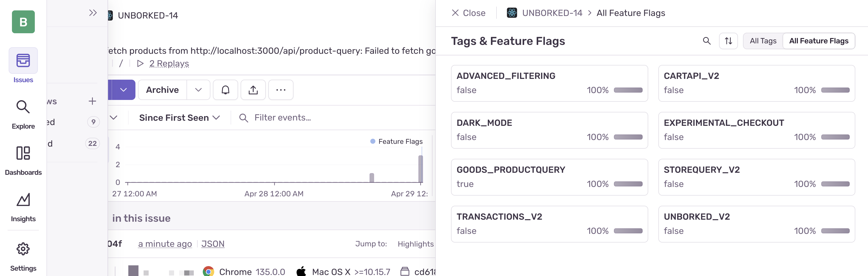Viewport: 868px width, 276px height.
Task: Open the three-dot more actions menu
Action: click(281, 90)
